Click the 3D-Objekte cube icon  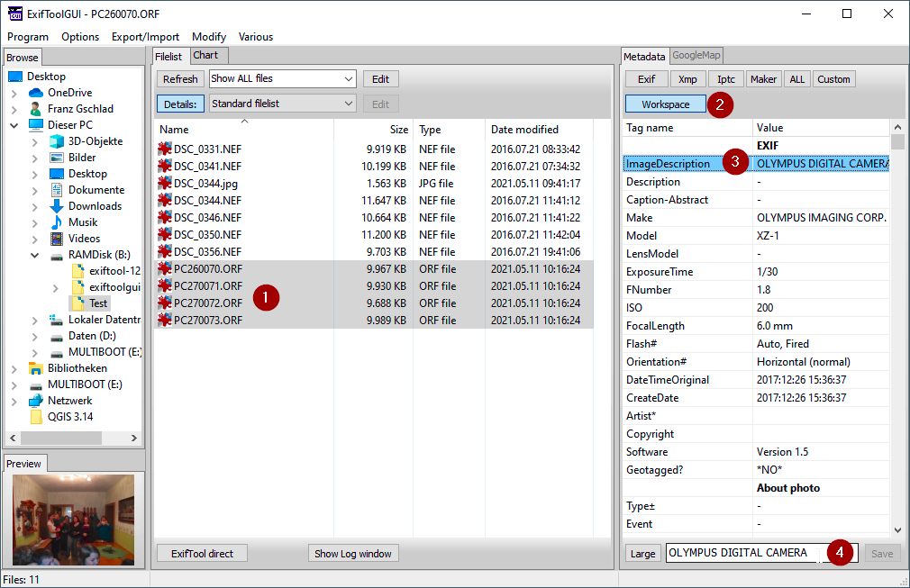point(57,141)
